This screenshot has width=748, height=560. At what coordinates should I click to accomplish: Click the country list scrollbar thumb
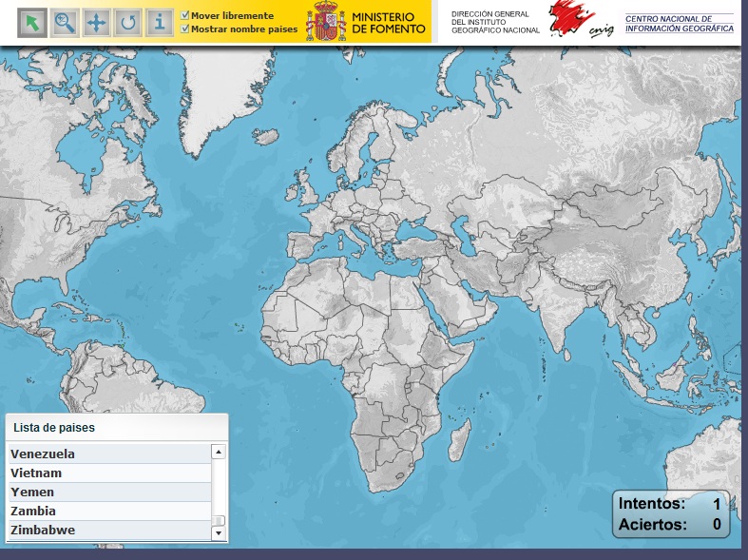[x=219, y=521]
